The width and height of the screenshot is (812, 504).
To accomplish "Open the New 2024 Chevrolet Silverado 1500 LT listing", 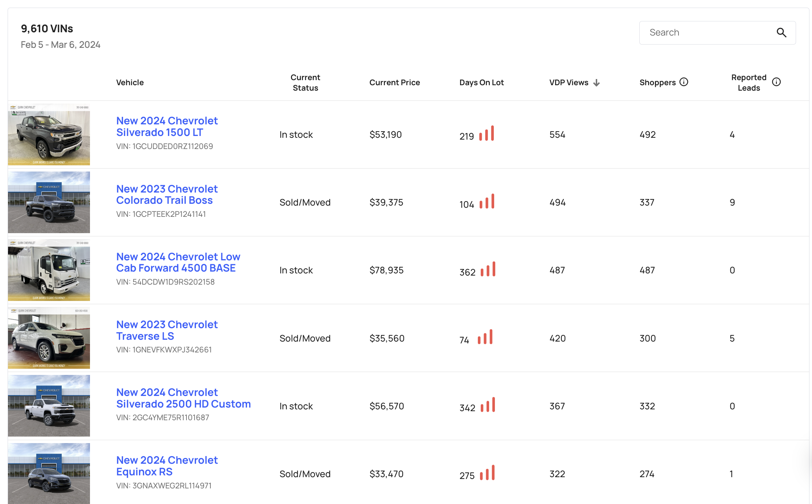I will click(x=167, y=126).
